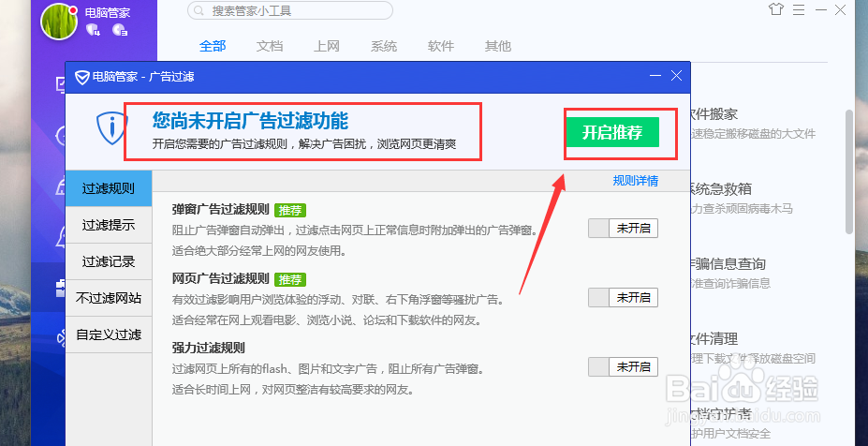Click the blue info shield icon
868x446 pixels.
pyautogui.click(x=112, y=128)
